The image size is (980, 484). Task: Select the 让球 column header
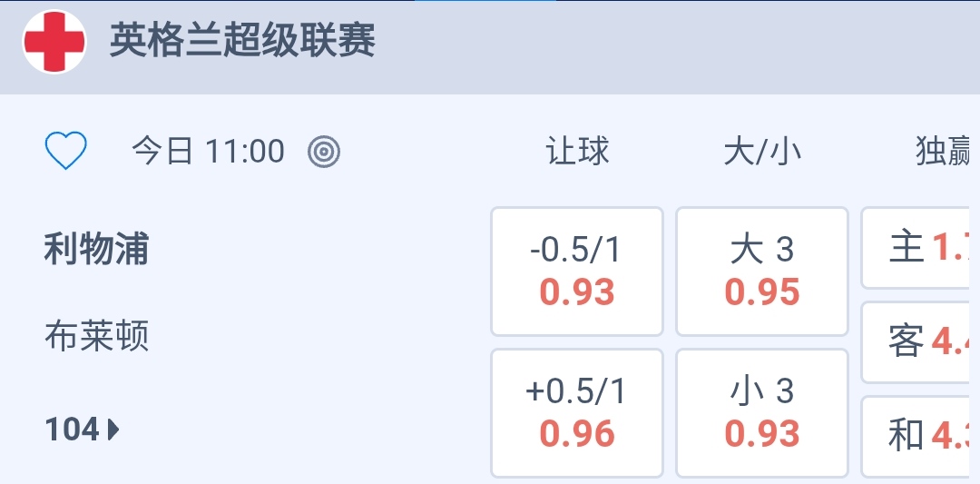[577, 152]
